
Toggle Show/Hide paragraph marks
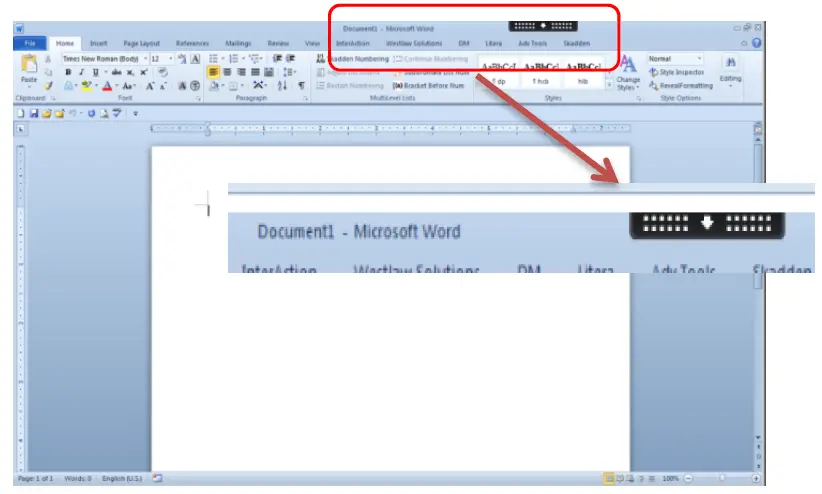301,85
